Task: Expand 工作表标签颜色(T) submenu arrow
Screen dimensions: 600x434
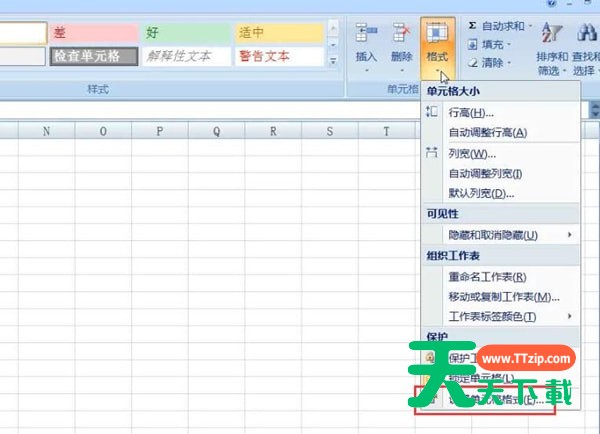Action: click(570, 316)
